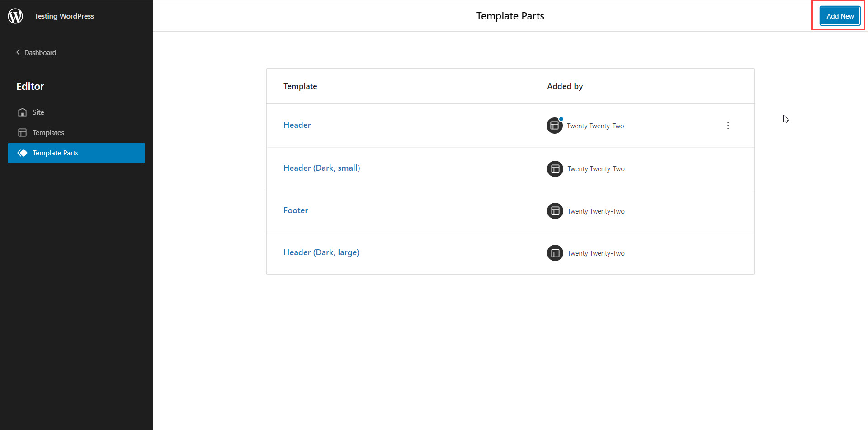The width and height of the screenshot is (868, 430).
Task: Click the theme icon in Header row
Action: (554, 126)
